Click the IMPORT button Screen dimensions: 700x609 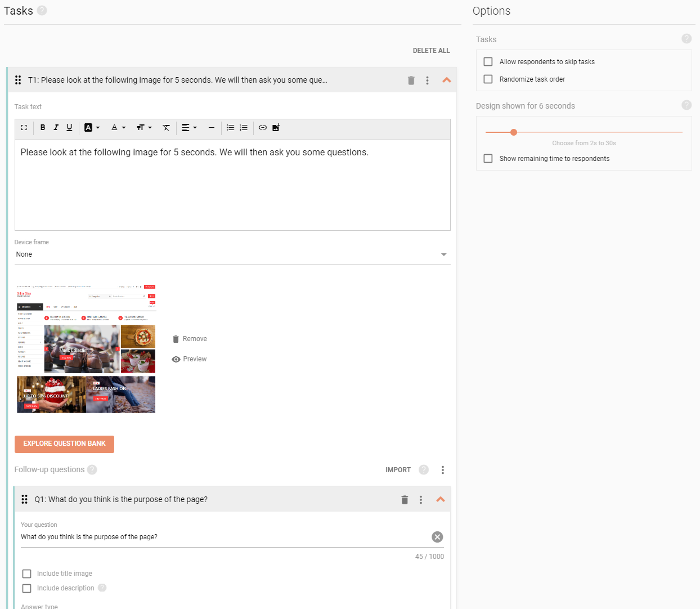(398, 470)
